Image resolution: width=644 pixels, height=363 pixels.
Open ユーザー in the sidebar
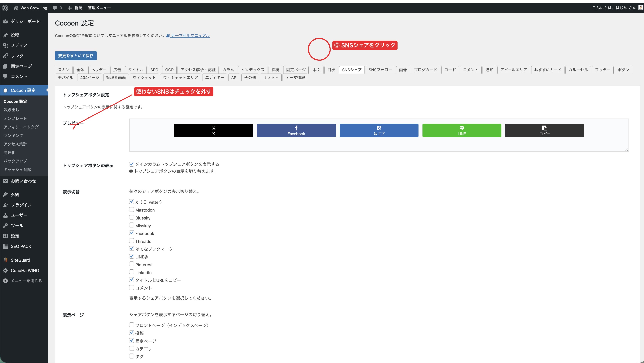click(x=24, y=215)
